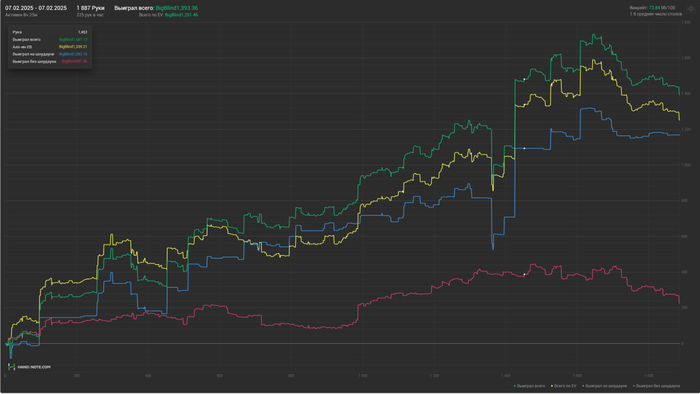Click 'среднее число столов' text
Image resolution: width=700 pixels, height=394 pixels.
click(x=658, y=14)
